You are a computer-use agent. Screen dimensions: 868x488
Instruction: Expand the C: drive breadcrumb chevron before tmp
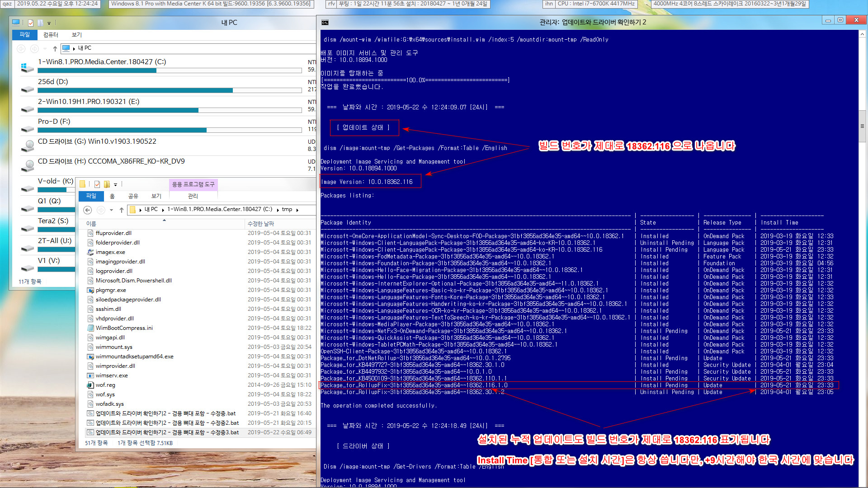(x=278, y=210)
